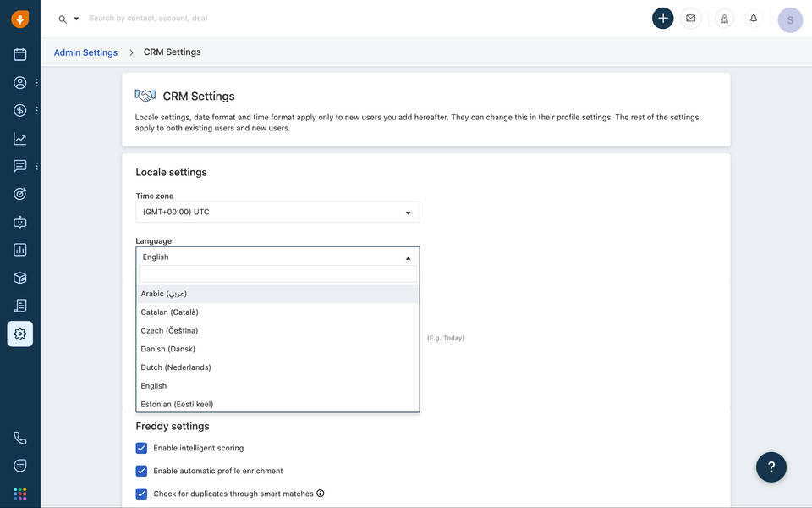
Task: Expand the Time zone dropdown
Action: (x=277, y=213)
